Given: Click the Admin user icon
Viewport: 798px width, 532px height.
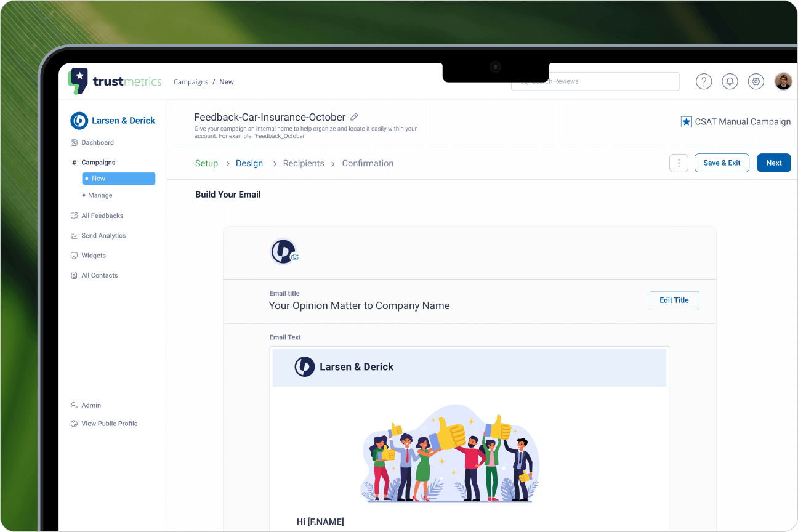Looking at the screenshot, I should (74, 405).
